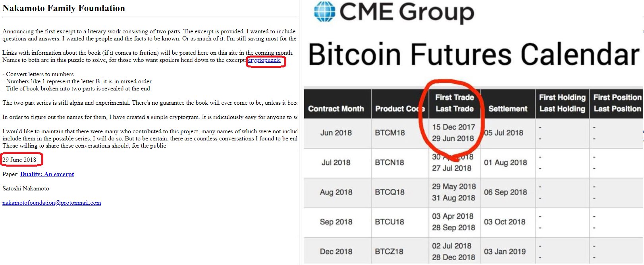Select the BTCU18 product code cell
Viewport: 644px width, 265px height.
(x=389, y=222)
